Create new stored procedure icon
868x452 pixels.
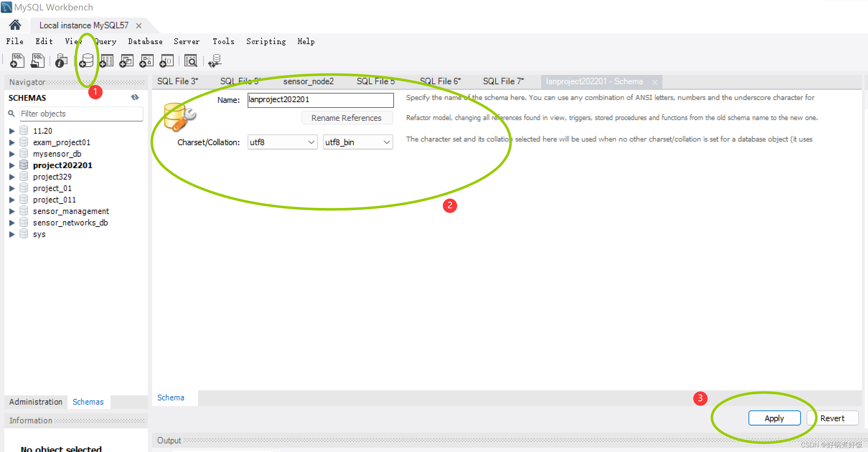(146, 61)
